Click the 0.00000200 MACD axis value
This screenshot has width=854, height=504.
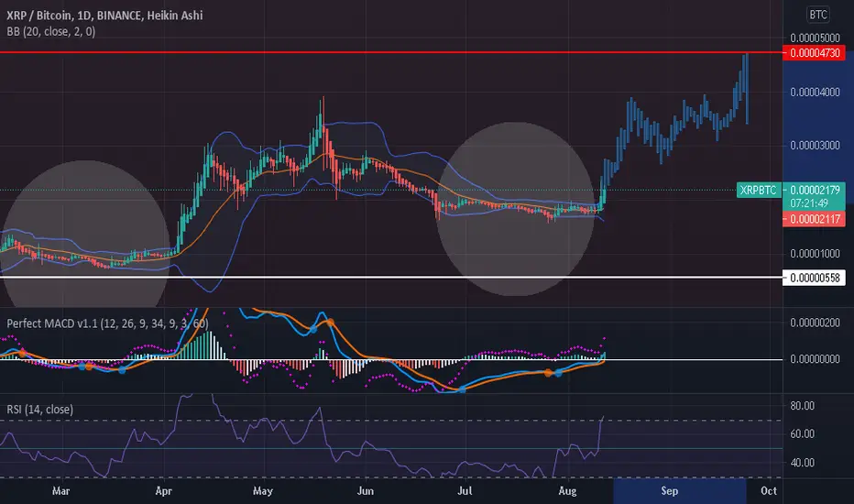(815, 323)
